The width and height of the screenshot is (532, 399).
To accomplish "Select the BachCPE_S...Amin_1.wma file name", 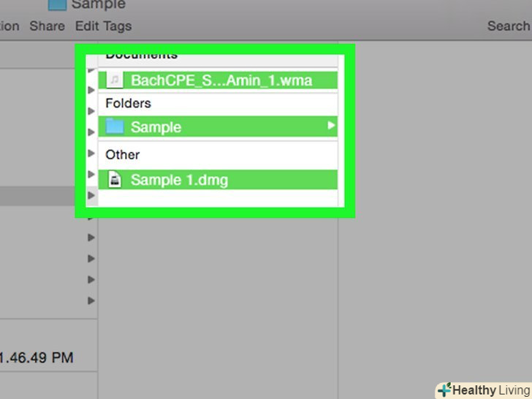I will (221, 80).
